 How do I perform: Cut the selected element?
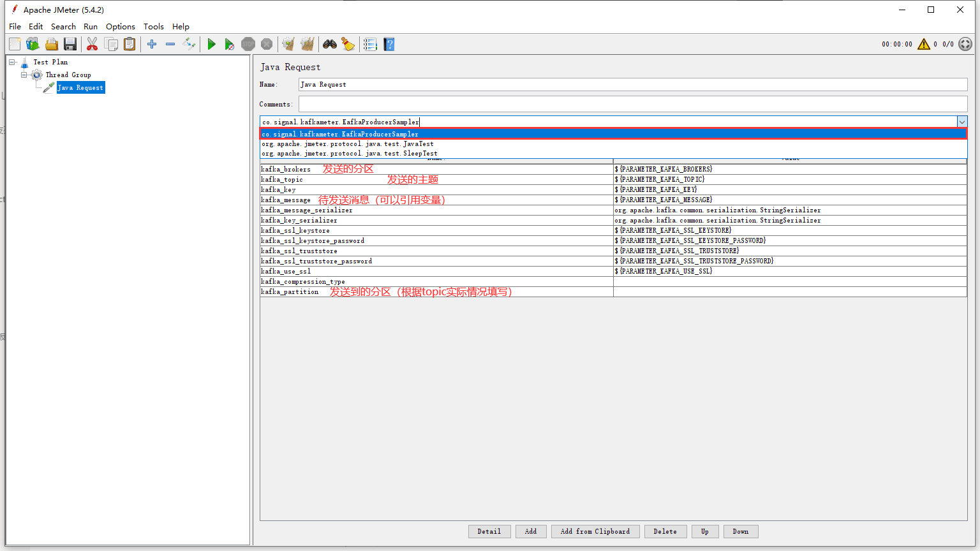point(93,44)
